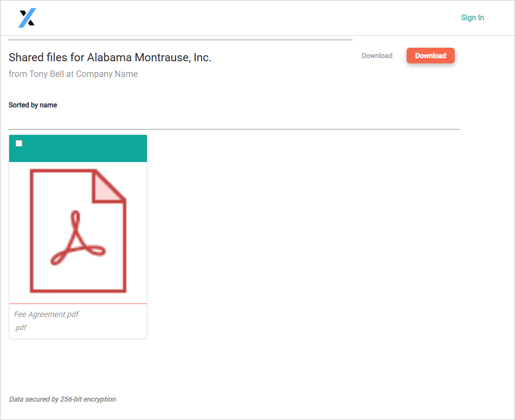Click the Adobe Acrobat swirl symbol

pyautogui.click(x=78, y=241)
